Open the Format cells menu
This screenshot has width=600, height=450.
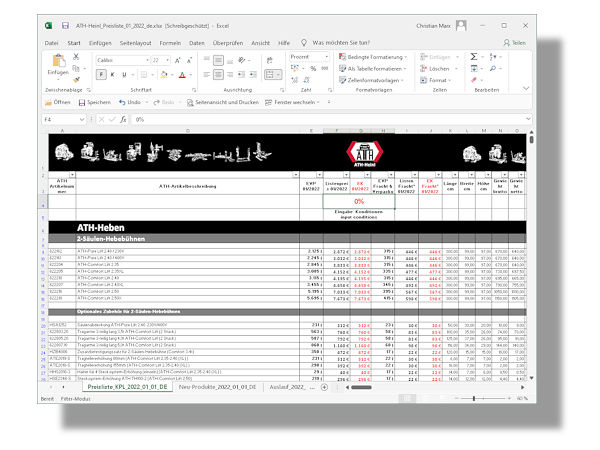pos(436,80)
